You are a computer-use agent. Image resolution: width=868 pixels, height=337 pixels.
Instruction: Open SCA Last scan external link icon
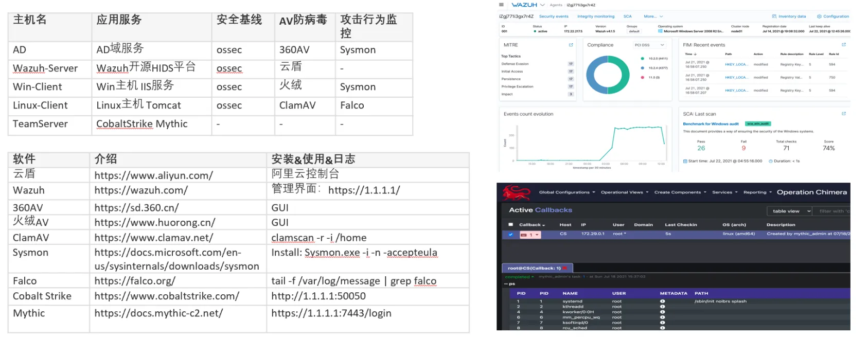(843, 114)
